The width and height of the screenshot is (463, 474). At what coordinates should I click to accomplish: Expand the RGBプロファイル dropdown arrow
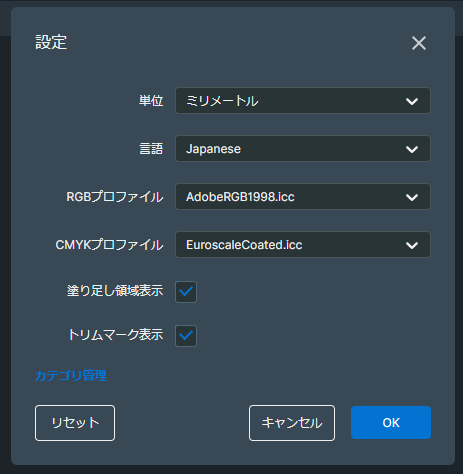click(412, 197)
